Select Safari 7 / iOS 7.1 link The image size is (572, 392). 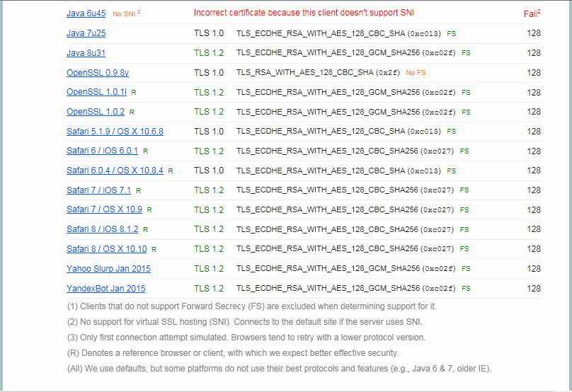(x=99, y=190)
